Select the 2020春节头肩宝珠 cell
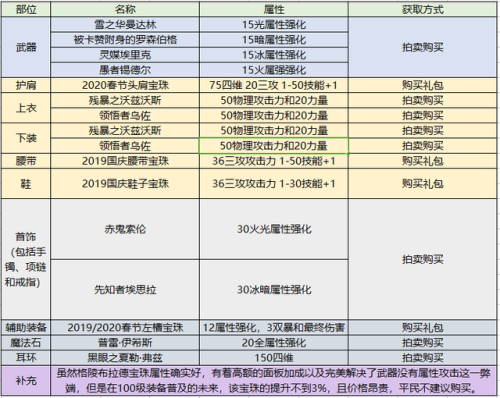This screenshot has height=398, width=500. tap(125, 85)
